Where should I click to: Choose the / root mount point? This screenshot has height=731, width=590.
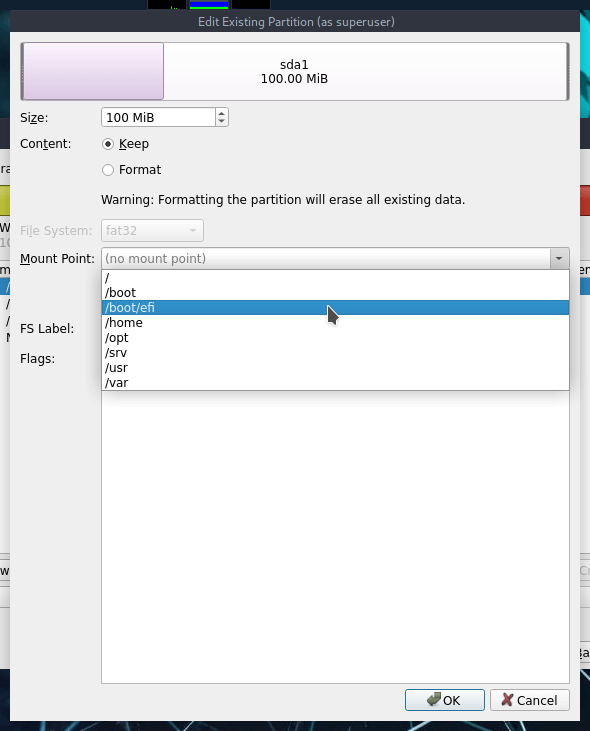tap(335, 278)
